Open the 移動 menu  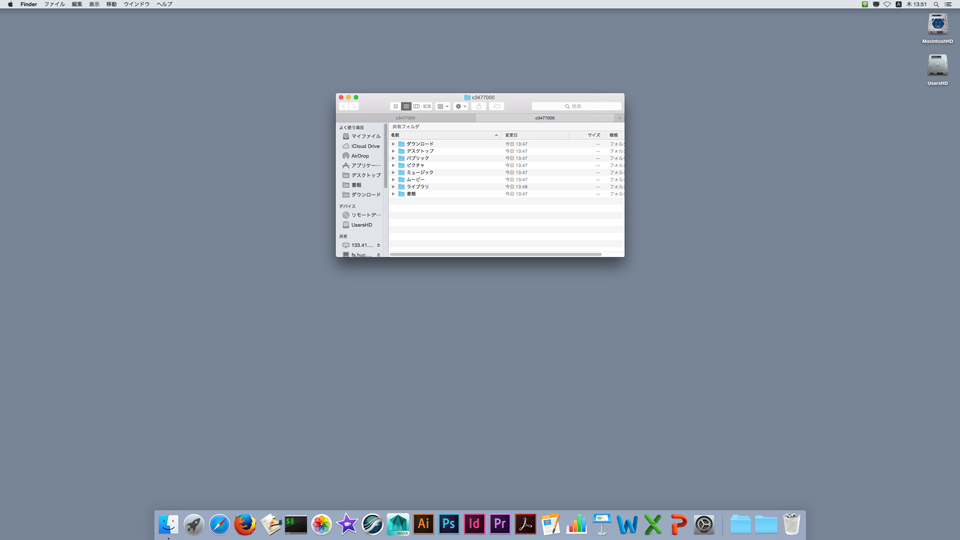111,4
